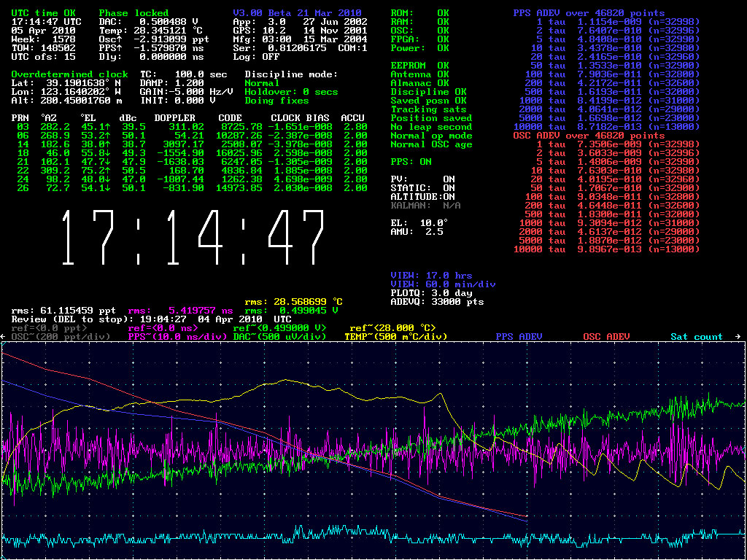Click the STATIC ON filter setting
Viewport: 747px width, 560px height.
[422, 188]
